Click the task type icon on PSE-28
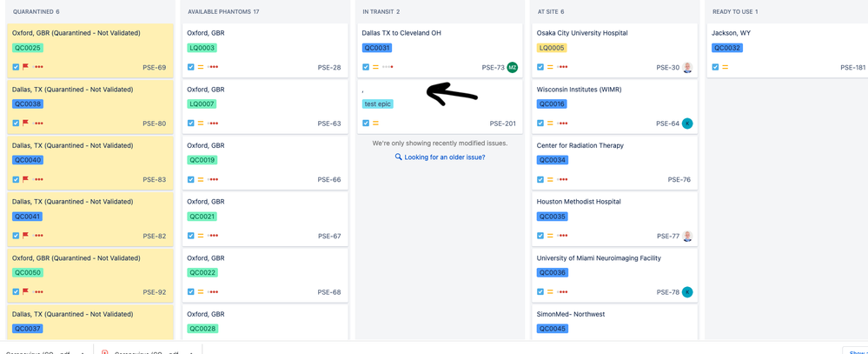868x354 pixels. pos(190,67)
